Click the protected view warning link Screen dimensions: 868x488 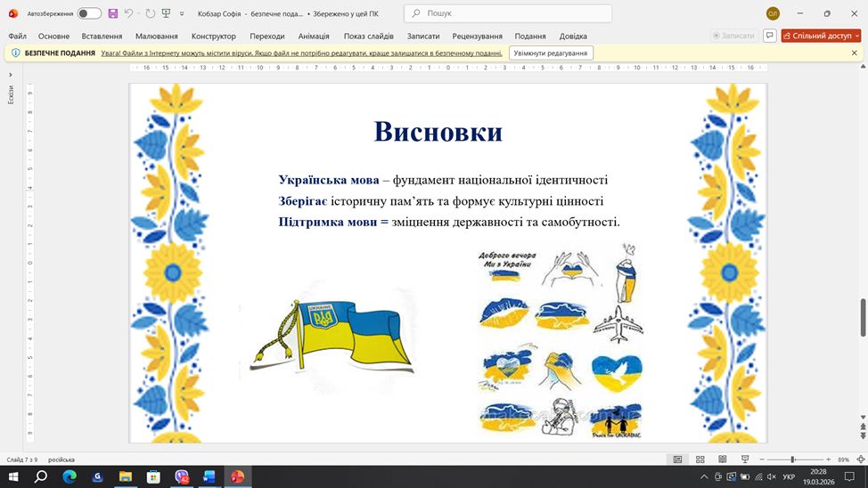click(x=301, y=53)
